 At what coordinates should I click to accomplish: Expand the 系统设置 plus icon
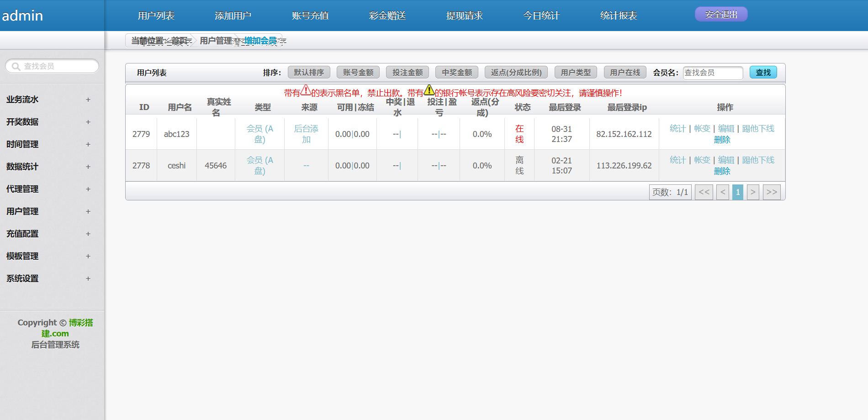(88, 278)
